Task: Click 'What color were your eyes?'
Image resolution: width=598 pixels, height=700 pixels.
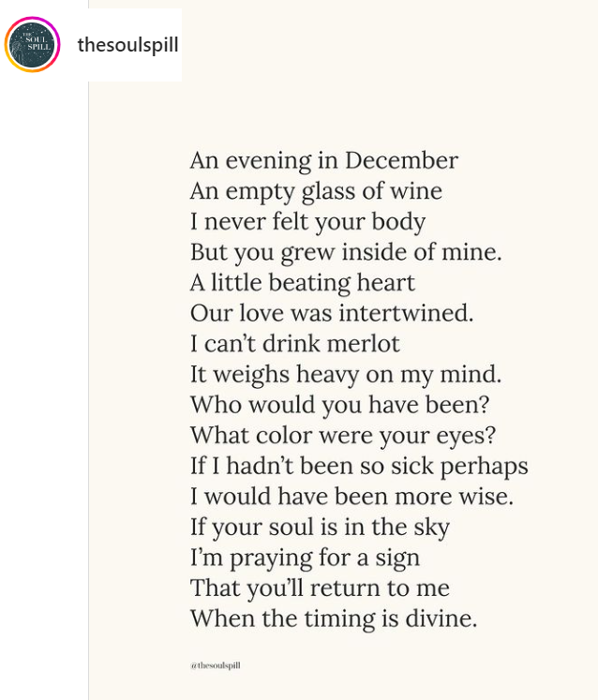Action: [343, 436]
